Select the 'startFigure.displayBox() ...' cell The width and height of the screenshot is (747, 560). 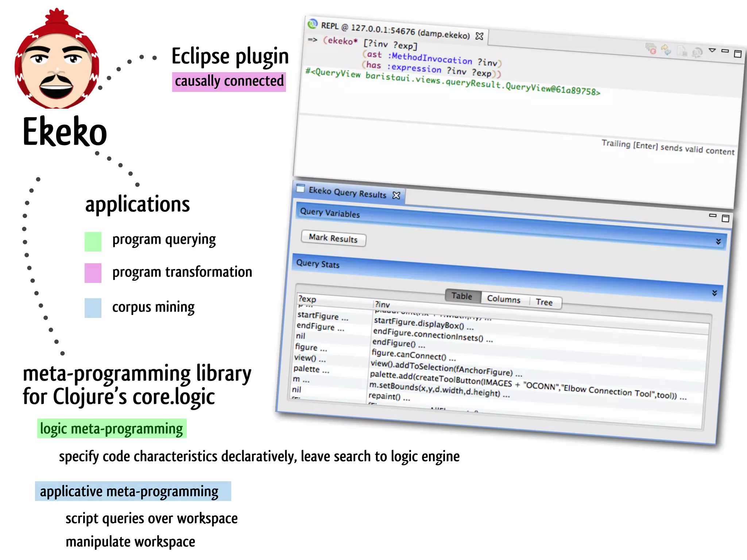424,323
